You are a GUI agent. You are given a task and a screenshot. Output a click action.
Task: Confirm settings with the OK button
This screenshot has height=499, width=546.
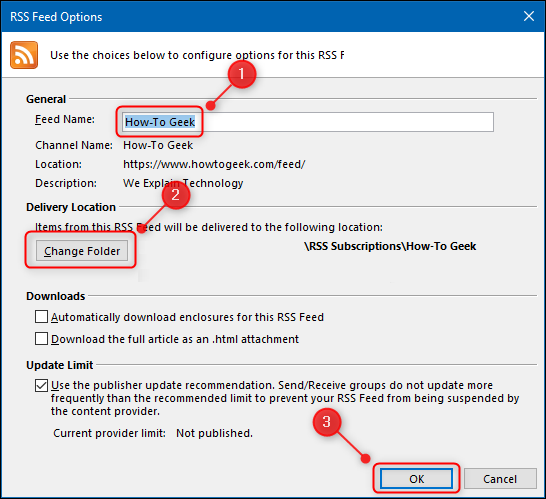[x=416, y=479]
